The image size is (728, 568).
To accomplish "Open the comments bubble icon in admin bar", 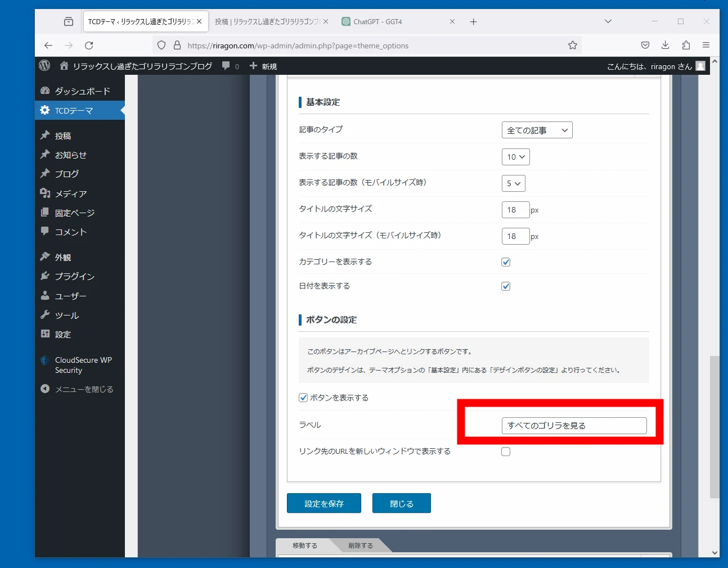I will (226, 66).
